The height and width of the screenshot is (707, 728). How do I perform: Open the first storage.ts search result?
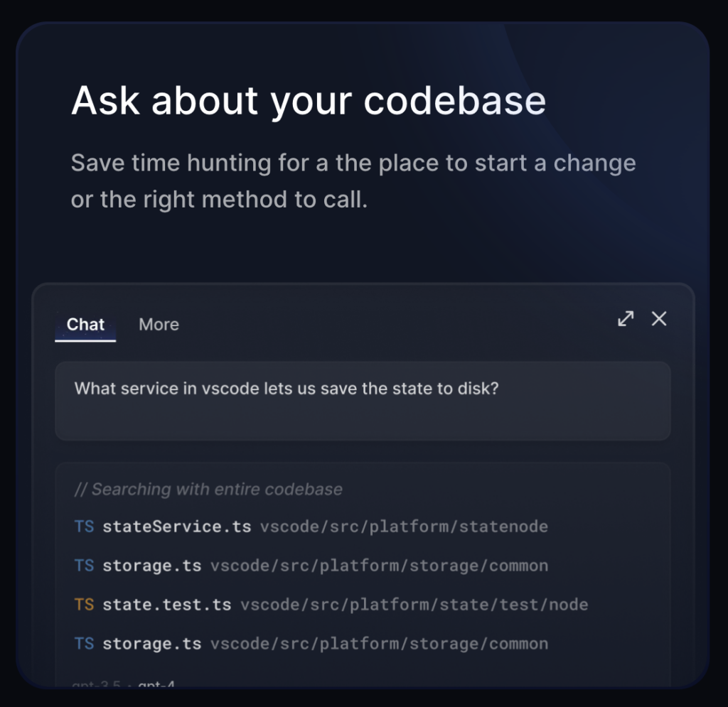point(152,566)
